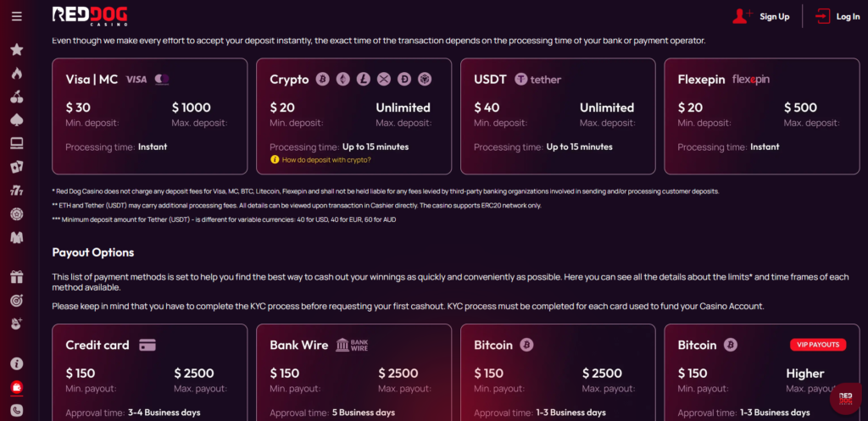Open the floating Red Dog chat bubble

click(845, 398)
